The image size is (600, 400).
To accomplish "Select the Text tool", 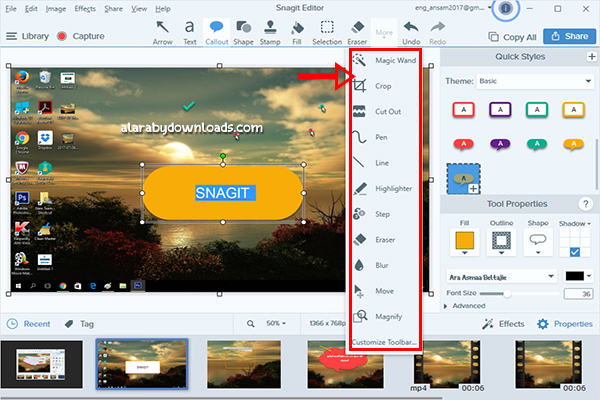I will (189, 33).
